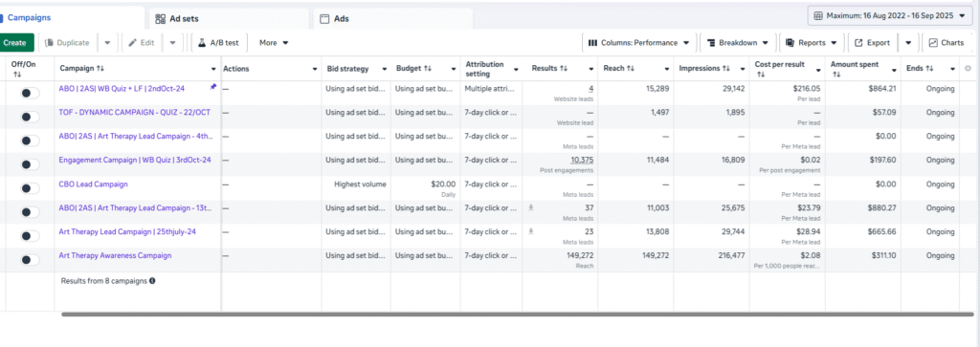This screenshot has width=980, height=347.
Task: Toggle on the CBO Lead Campaign switch
Action: click(x=30, y=188)
